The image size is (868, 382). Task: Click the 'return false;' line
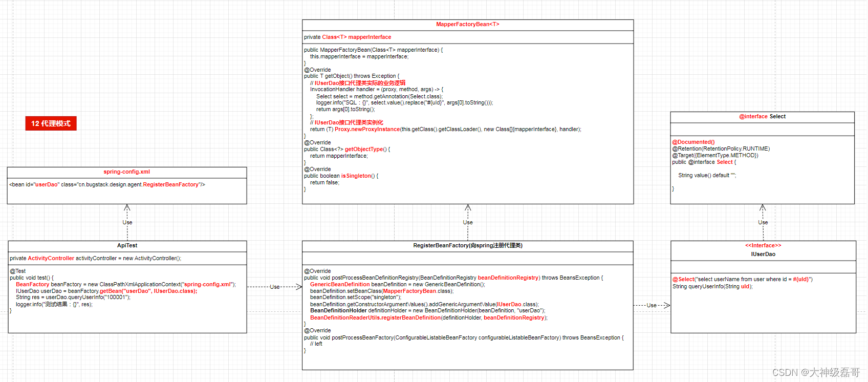[x=324, y=183]
